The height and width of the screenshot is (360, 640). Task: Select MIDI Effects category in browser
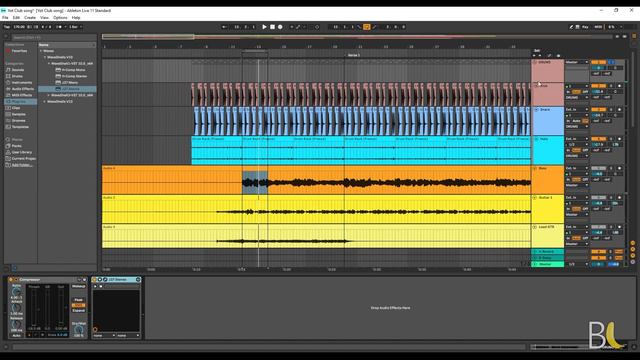(22, 95)
